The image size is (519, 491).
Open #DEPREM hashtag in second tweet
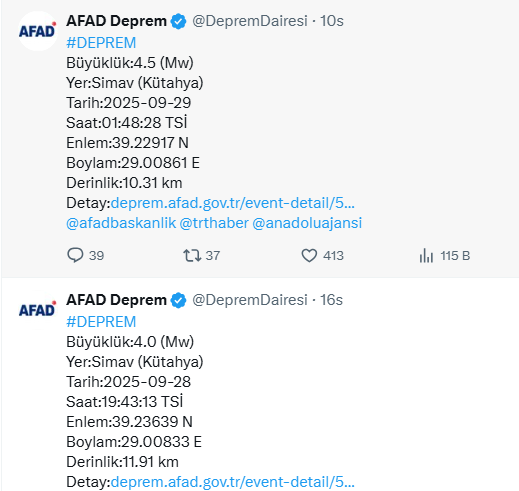tap(101, 322)
